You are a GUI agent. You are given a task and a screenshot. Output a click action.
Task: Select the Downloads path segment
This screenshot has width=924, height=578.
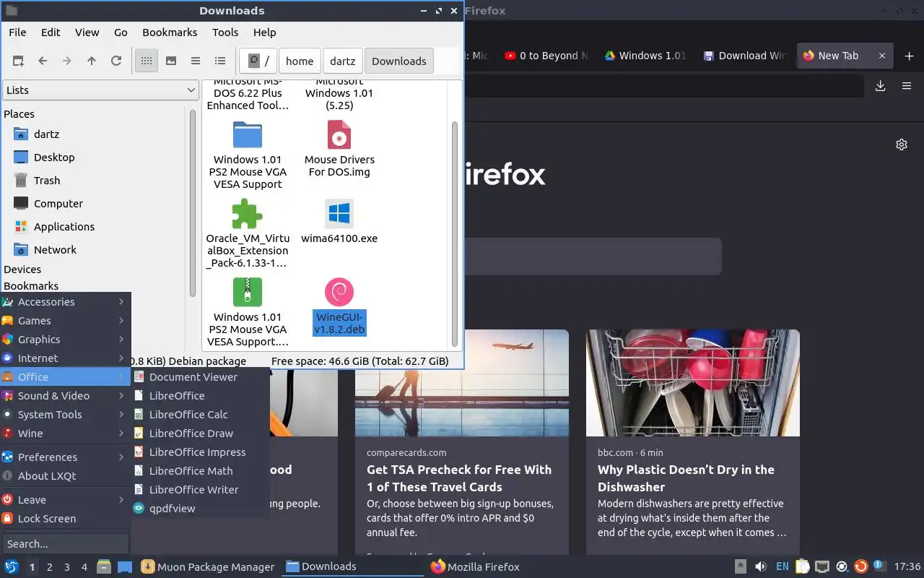399,61
